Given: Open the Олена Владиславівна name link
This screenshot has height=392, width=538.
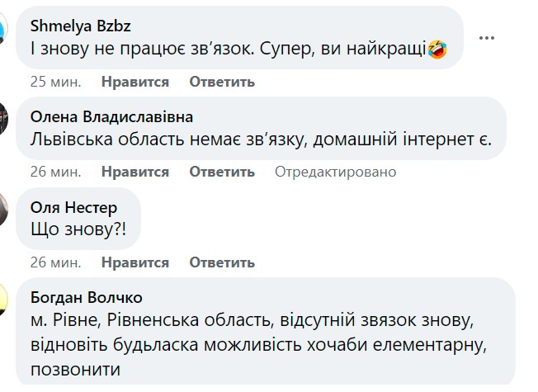Looking at the screenshot, I should point(111,116).
